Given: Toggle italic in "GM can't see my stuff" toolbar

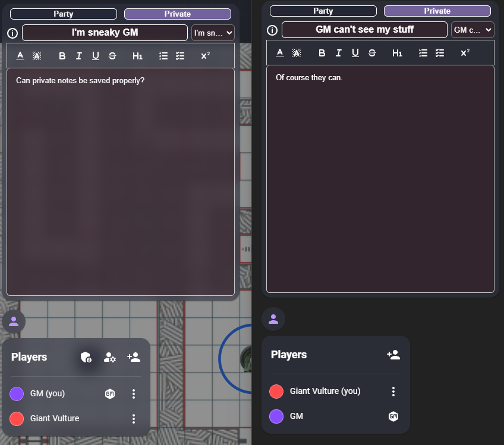Looking at the screenshot, I should coord(339,53).
